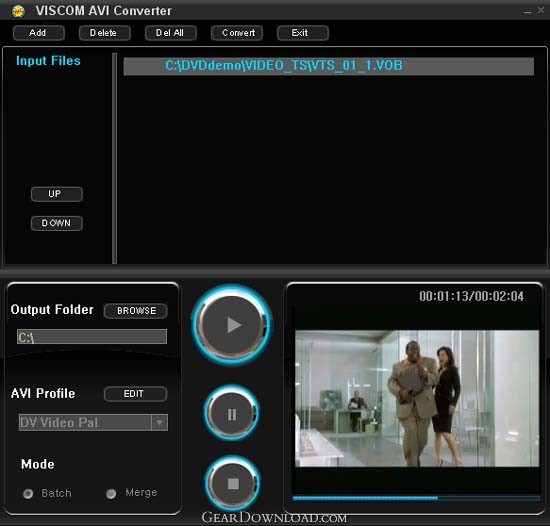The width and height of the screenshot is (550, 526).
Task: Edit the AVI profile settings
Action: coord(136,394)
